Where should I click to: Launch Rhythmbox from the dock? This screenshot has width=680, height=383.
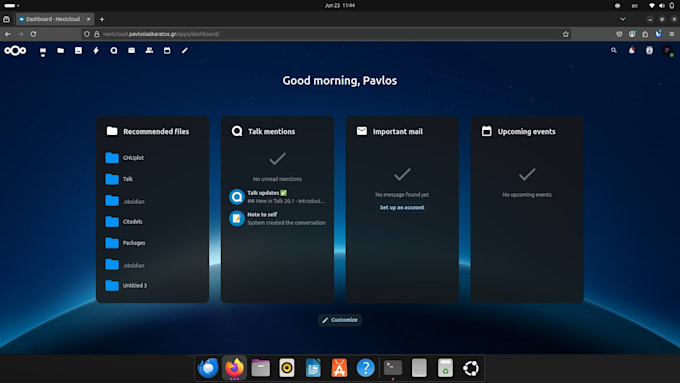click(287, 368)
